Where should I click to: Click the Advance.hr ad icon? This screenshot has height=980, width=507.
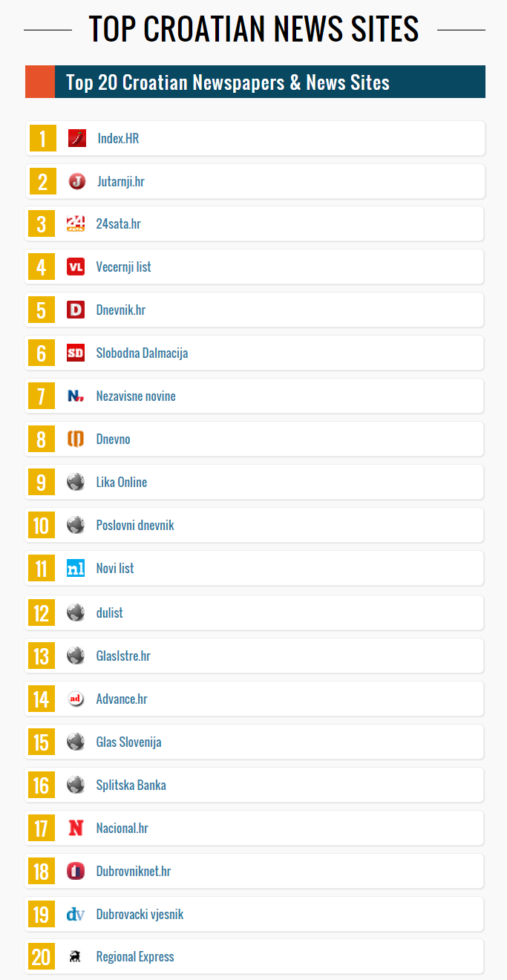click(76, 699)
